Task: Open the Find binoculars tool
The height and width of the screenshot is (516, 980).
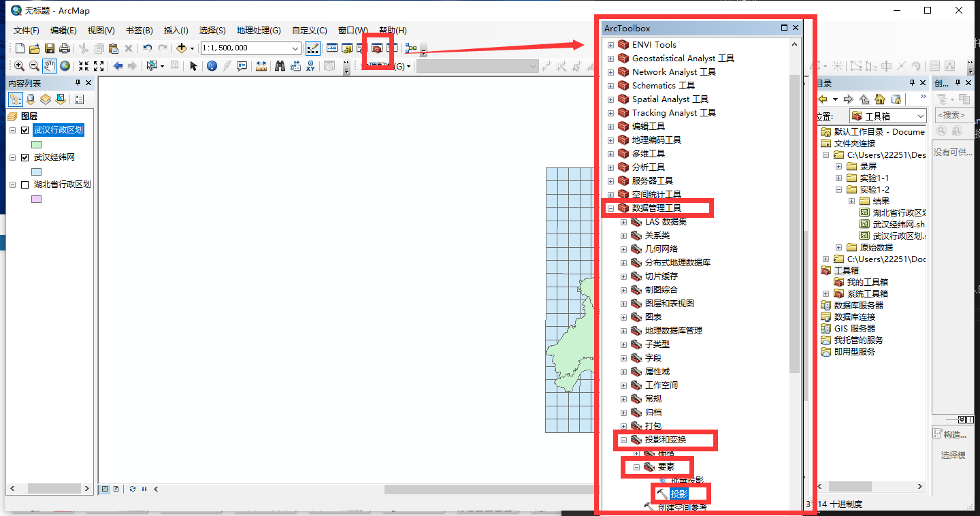Action: coord(280,66)
